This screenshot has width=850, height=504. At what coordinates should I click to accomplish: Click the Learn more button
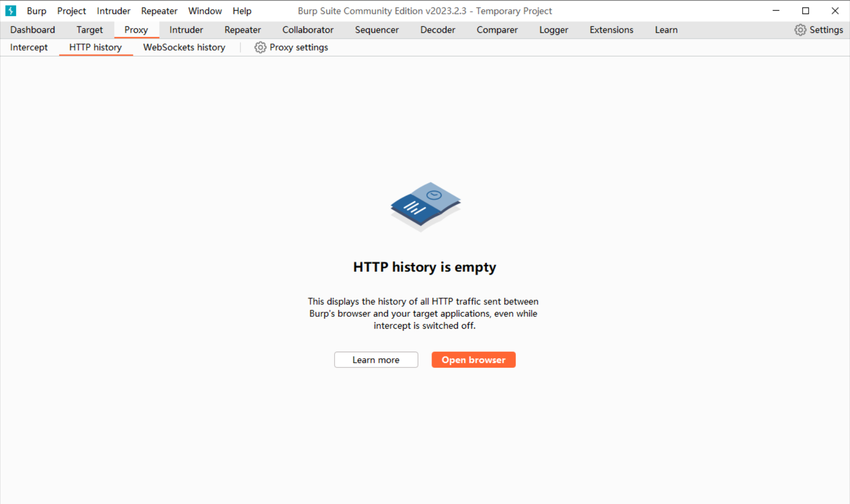point(376,360)
